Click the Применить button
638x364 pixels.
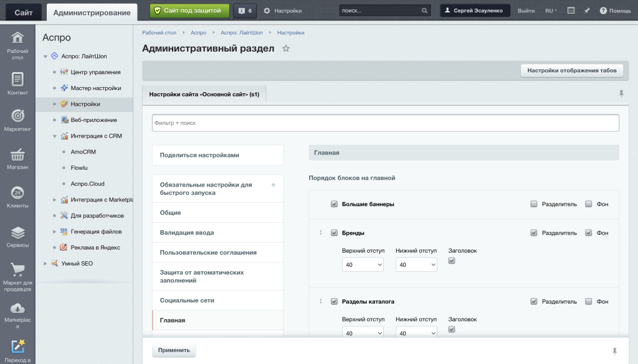point(174,350)
